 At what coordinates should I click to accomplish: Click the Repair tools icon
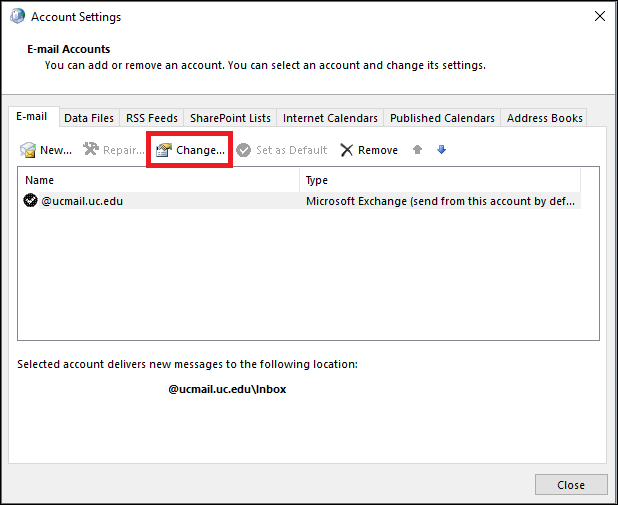click(x=91, y=149)
